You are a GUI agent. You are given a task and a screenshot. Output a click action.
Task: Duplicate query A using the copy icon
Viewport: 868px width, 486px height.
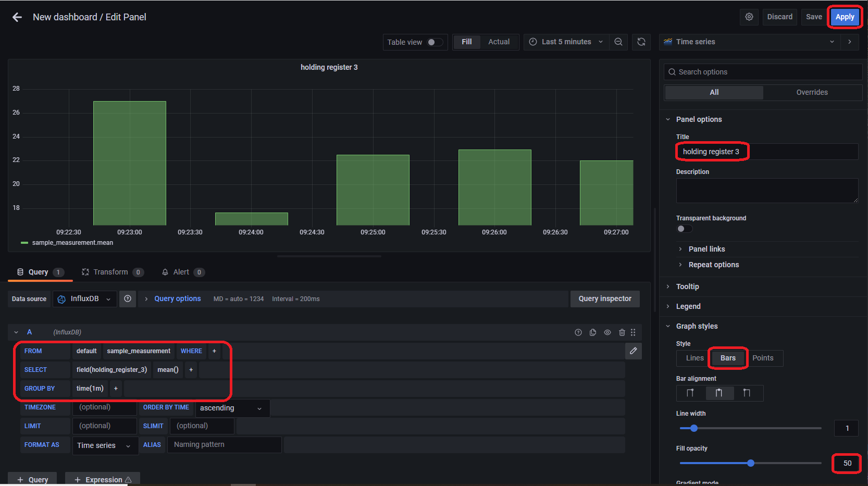tap(592, 332)
